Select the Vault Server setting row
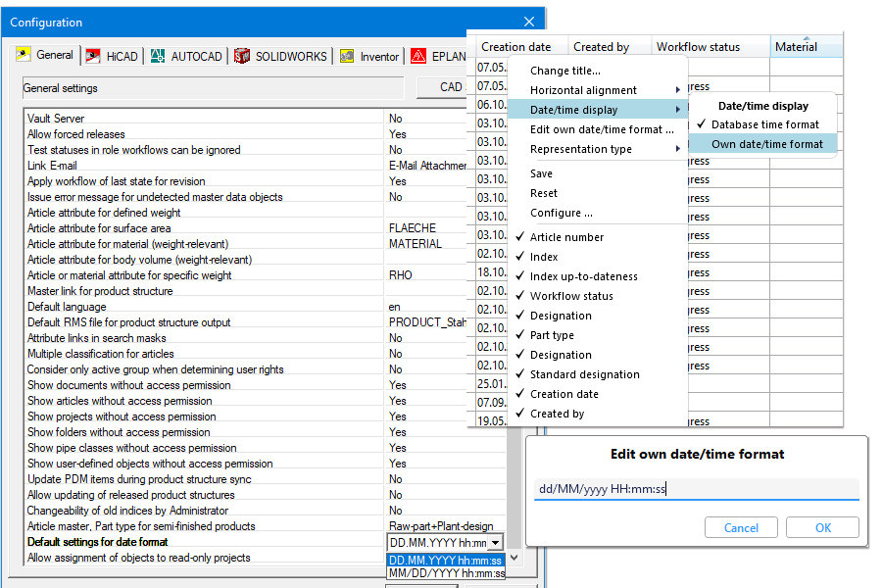Screen dimensions: 882x588 pos(205,119)
